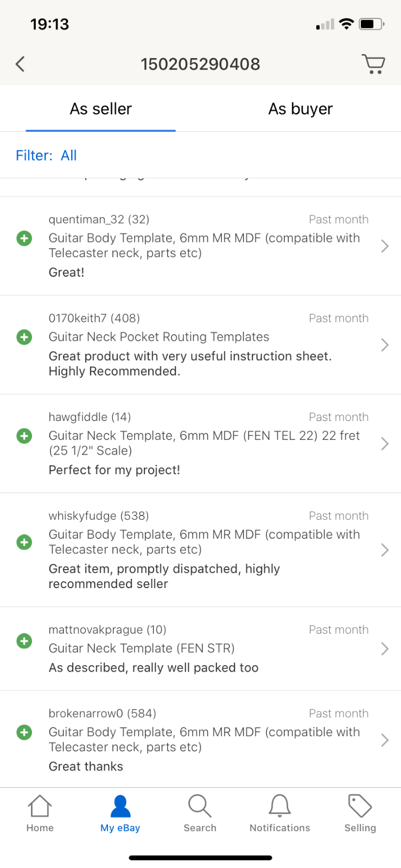Tap the back arrow icon

point(20,64)
